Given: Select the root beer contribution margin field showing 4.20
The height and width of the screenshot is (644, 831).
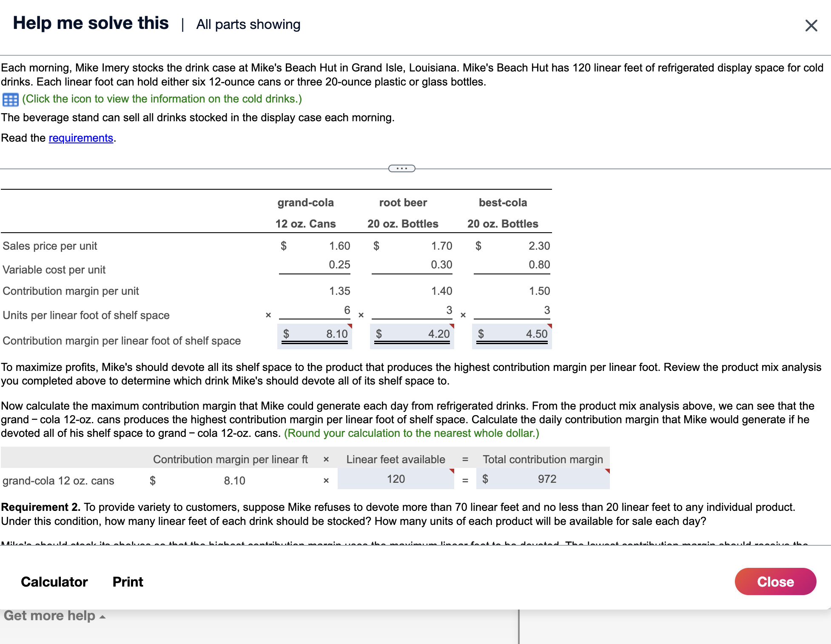Looking at the screenshot, I should coord(412,336).
